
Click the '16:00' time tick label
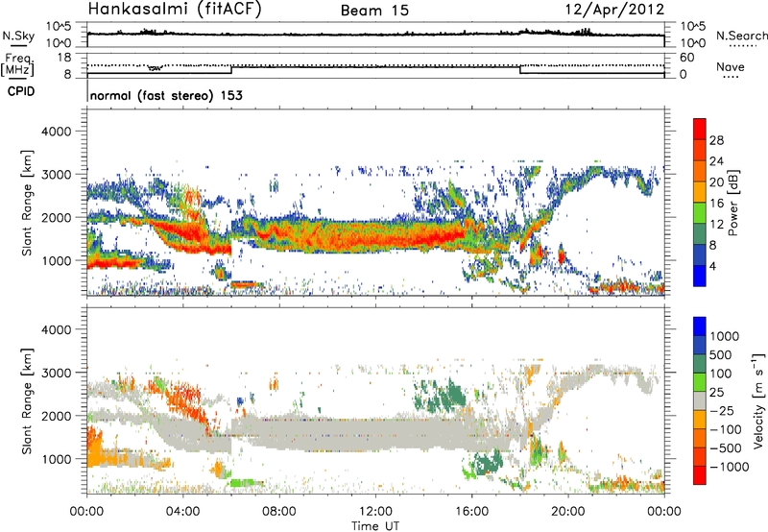click(471, 512)
